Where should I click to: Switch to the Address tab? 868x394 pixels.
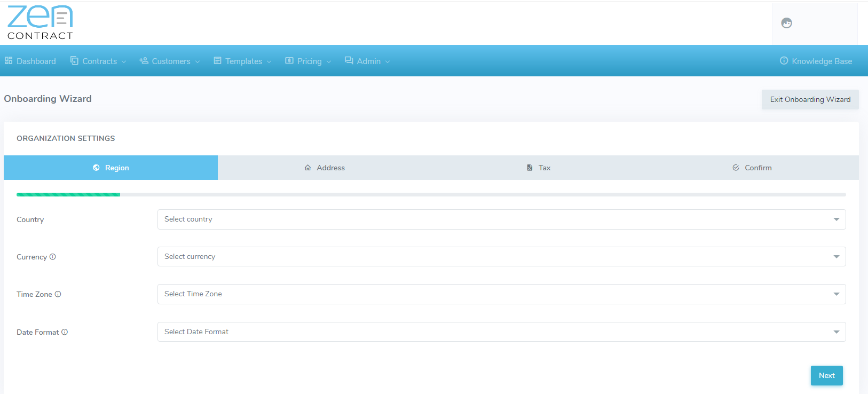(325, 168)
